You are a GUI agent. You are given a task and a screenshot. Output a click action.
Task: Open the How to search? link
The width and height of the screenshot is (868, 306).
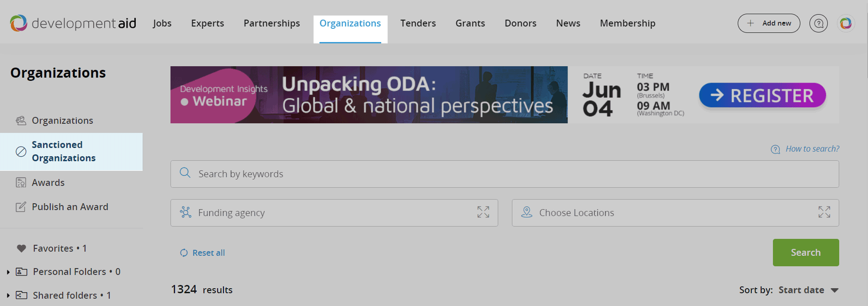click(812, 149)
